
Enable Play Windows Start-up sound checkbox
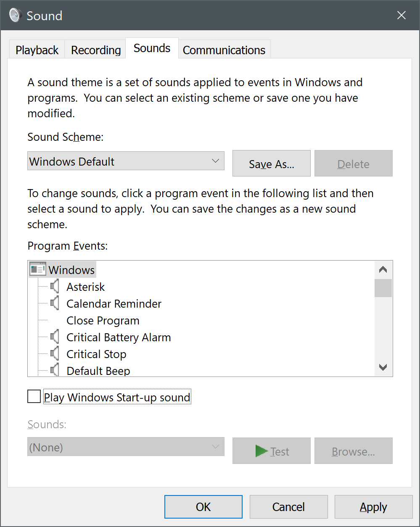pyautogui.click(x=34, y=396)
